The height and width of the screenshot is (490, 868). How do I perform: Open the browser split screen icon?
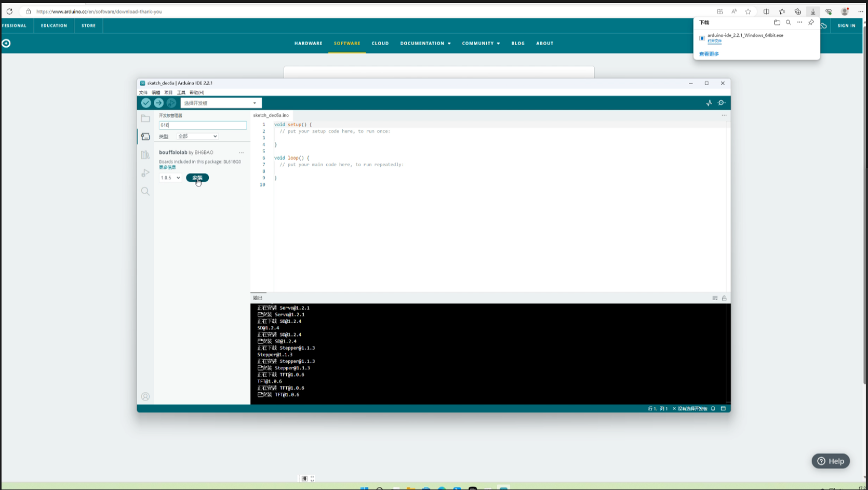[x=766, y=11]
